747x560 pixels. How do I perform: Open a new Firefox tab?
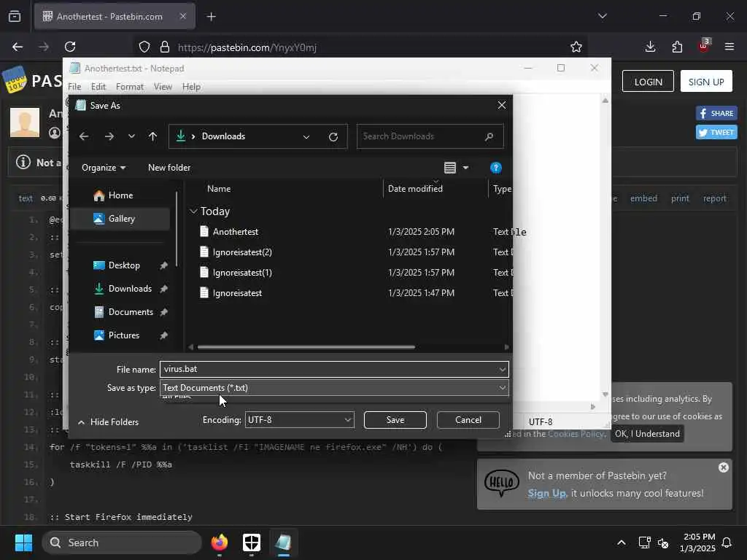point(211,17)
